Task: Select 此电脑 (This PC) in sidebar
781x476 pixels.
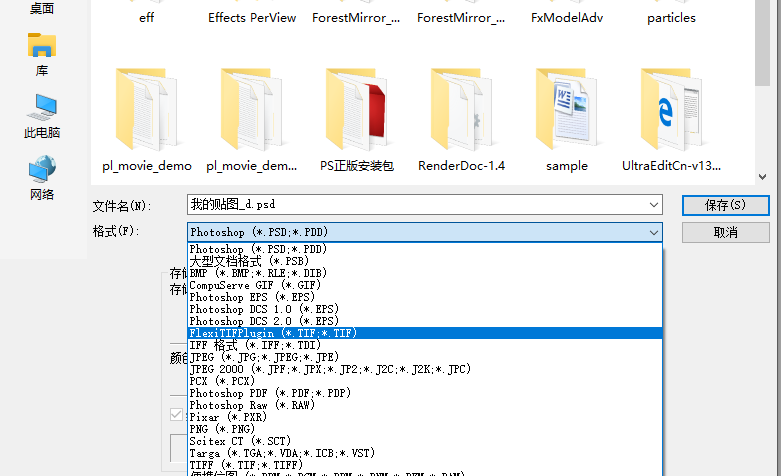Action: click(42, 114)
